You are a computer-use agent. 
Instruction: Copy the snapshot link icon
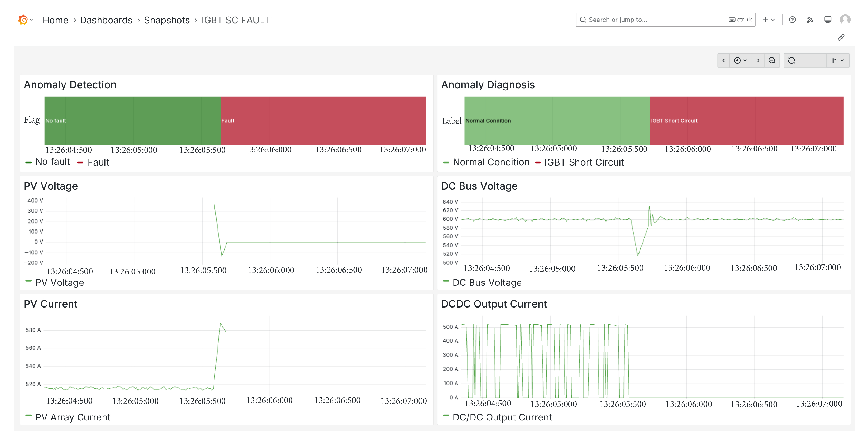841,37
